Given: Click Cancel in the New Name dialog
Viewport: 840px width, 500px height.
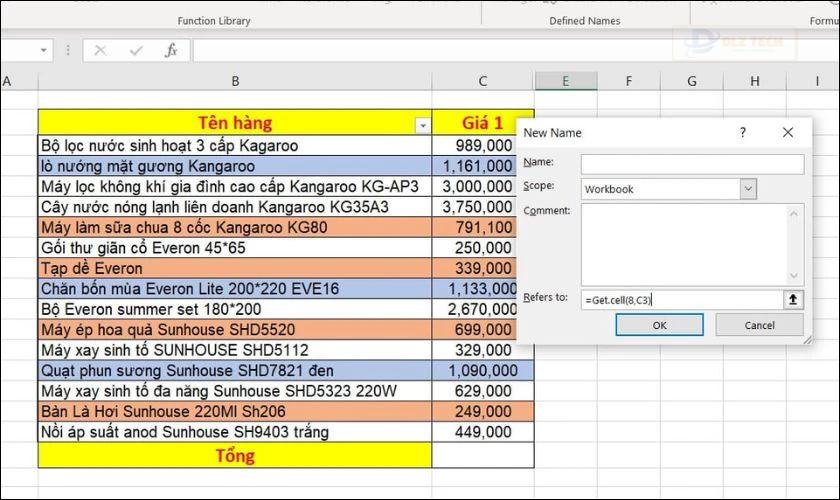Looking at the screenshot, I should [x=759, y=325].
